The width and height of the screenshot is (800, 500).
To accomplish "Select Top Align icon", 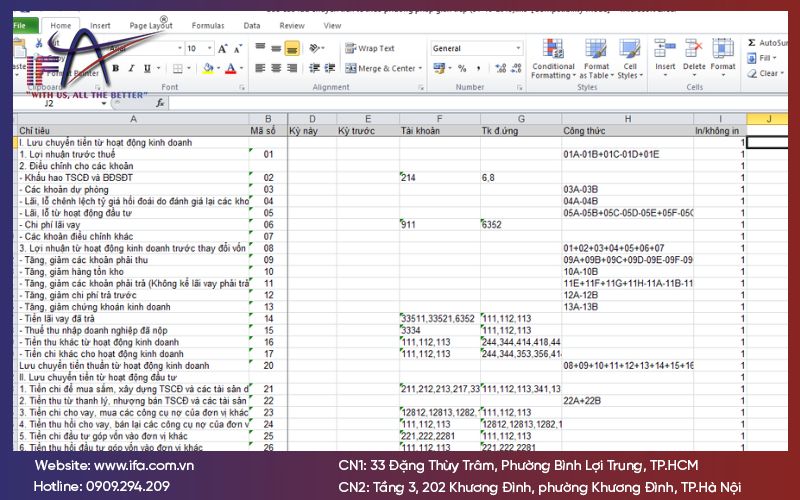I will pos(260,48).
